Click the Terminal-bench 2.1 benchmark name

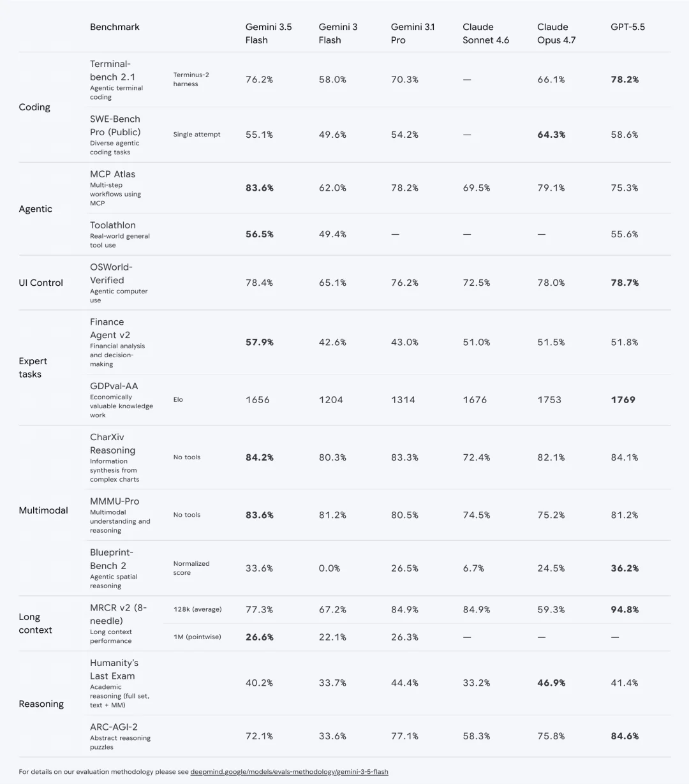pos(112,70)
